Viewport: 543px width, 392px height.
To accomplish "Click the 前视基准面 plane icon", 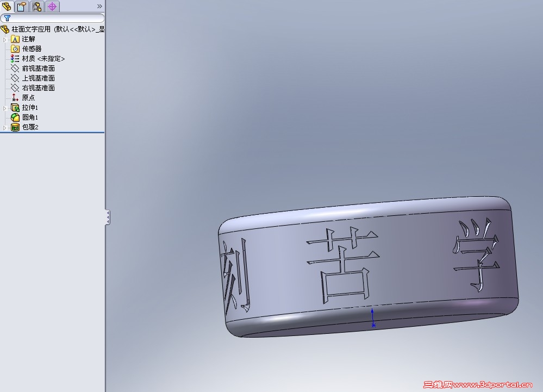I will pos(15,69).
